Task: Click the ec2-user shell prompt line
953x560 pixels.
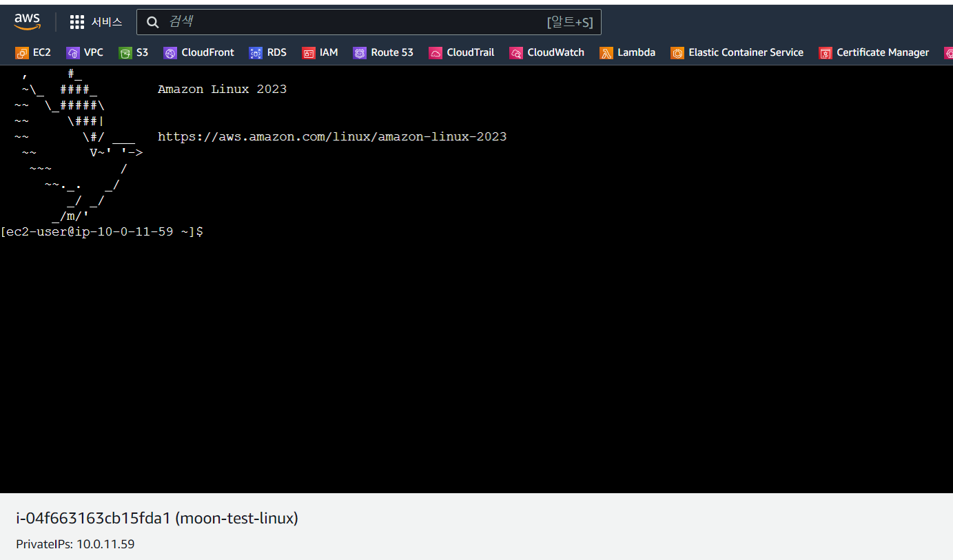Action: 102,231
